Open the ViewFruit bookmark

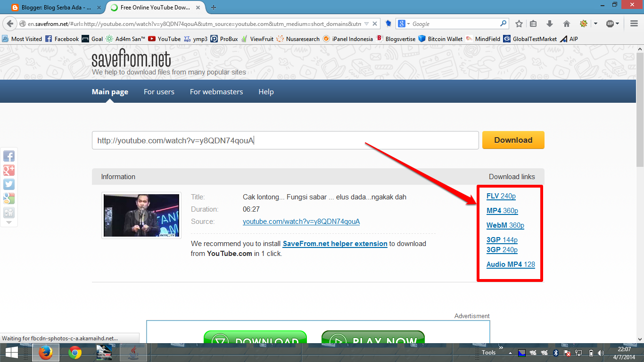(x=257, y=39)
